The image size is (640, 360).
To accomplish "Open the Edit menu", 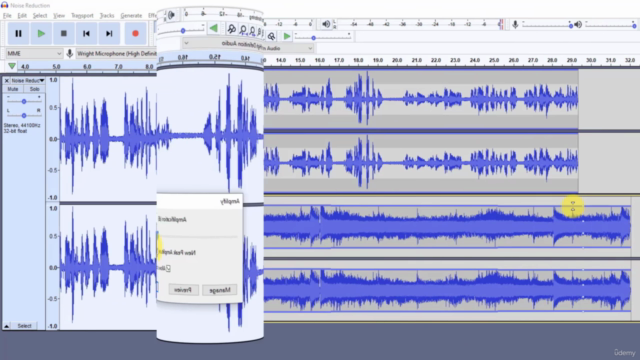I will coord(22,16).
